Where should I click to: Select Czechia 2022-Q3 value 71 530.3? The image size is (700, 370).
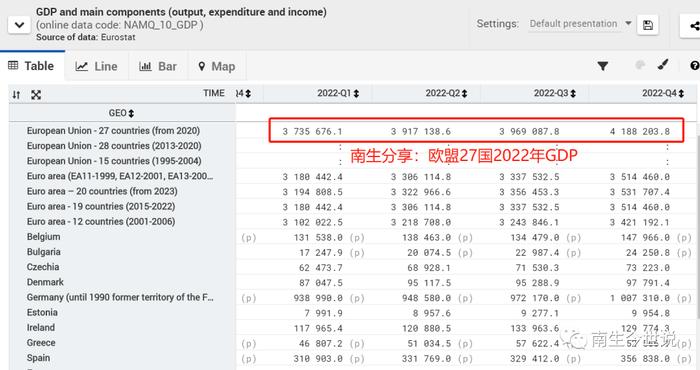(538, 268)
